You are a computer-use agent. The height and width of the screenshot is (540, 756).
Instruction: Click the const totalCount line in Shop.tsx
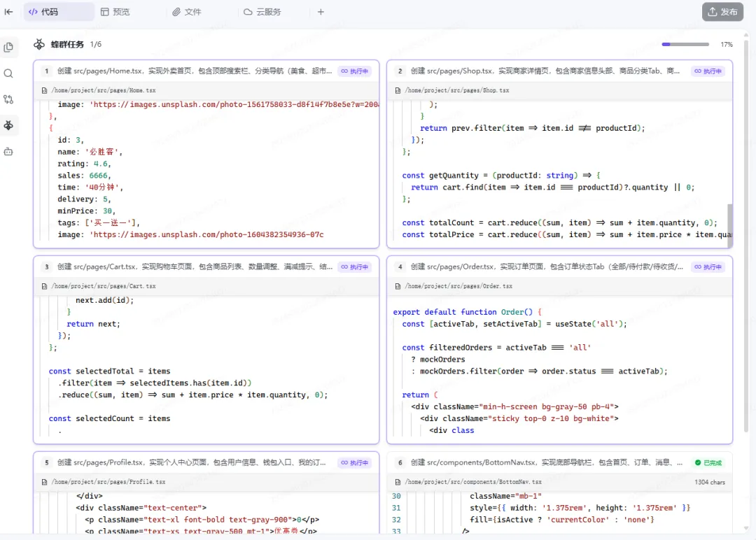[560, 222]
